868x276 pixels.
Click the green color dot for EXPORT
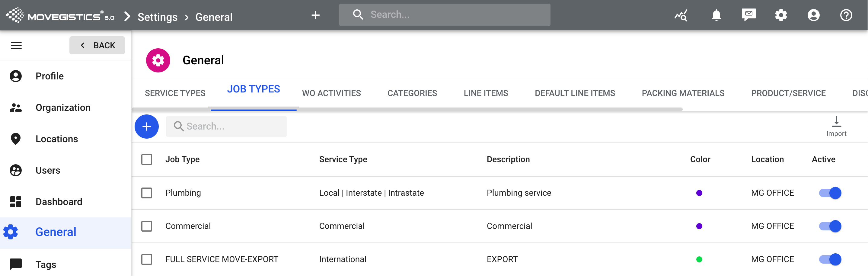click(x=699, y=259)
